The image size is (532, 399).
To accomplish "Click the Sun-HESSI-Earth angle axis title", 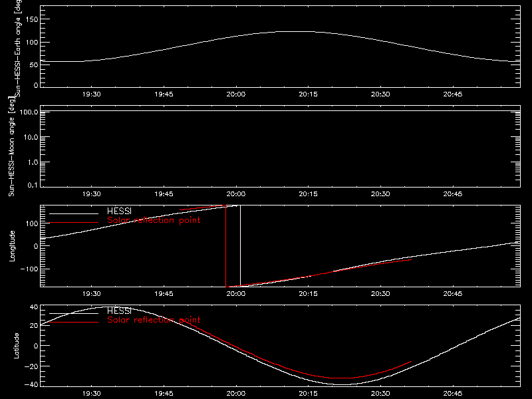I will pyautogui.click(x=18, y=48).
